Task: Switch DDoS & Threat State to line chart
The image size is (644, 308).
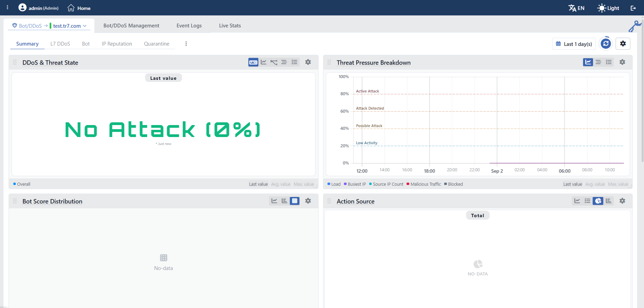Action: 263,62
